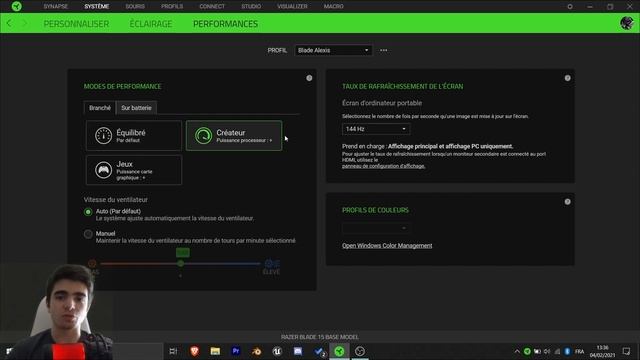This screenshot has height=360, width=640.
Task: Open the Studio module tab
Action: [x=251, y=7]
